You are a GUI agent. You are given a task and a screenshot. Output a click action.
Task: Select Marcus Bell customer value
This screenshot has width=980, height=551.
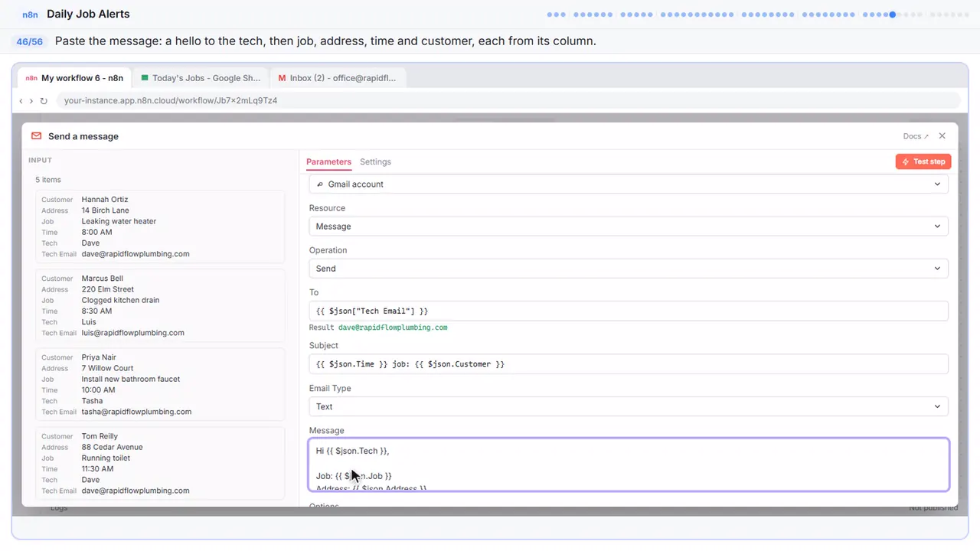103,279
